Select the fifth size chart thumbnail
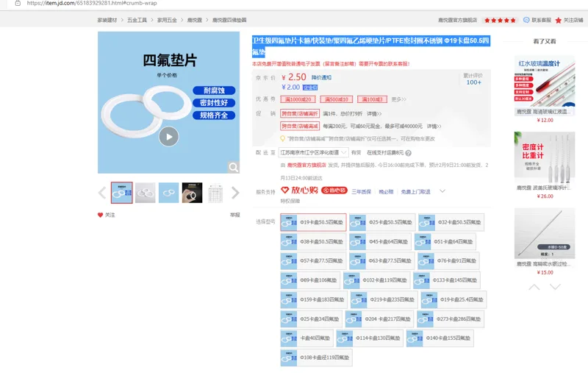This screenshot has width=588, height=373. coord(215,193)
